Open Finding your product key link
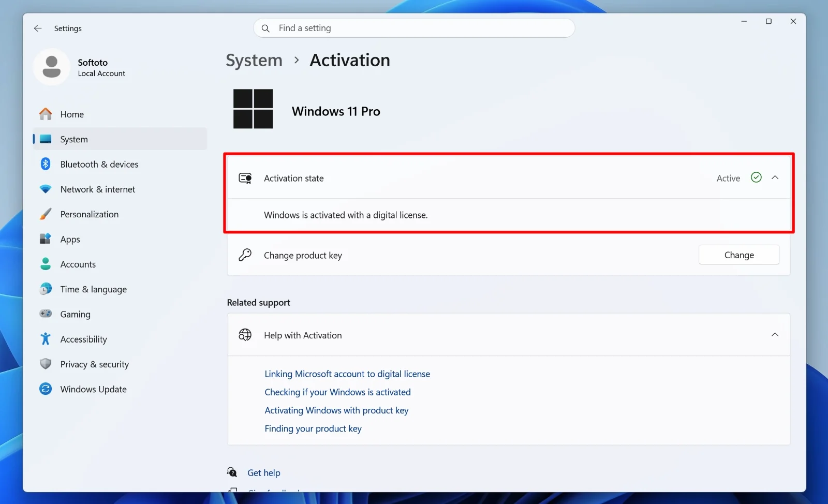This screenshot has height=504, width=828. (313, 428)
